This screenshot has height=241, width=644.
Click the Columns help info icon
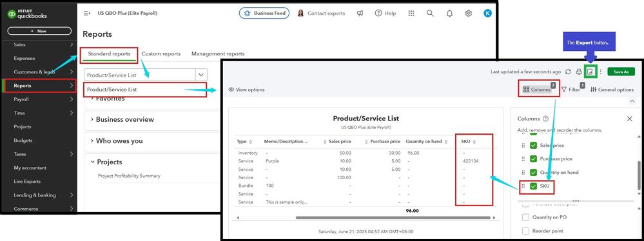[x=545, y=119]
